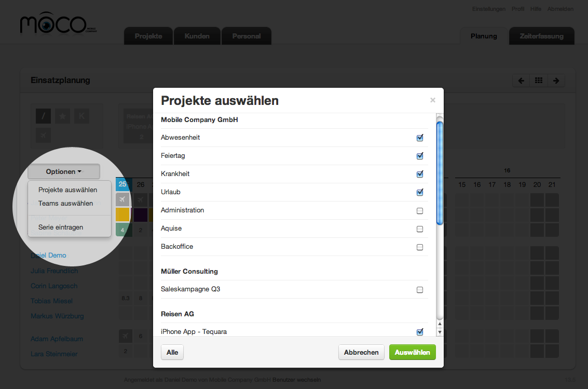Viewport: 588px width, 389px height.
Task: Click the star filter icon
Action: 62,116
